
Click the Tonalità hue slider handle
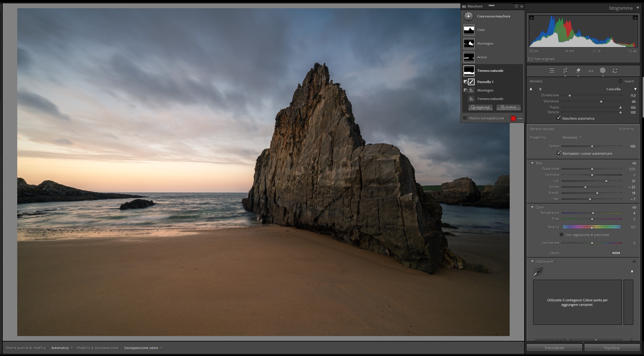click(592, 228)
